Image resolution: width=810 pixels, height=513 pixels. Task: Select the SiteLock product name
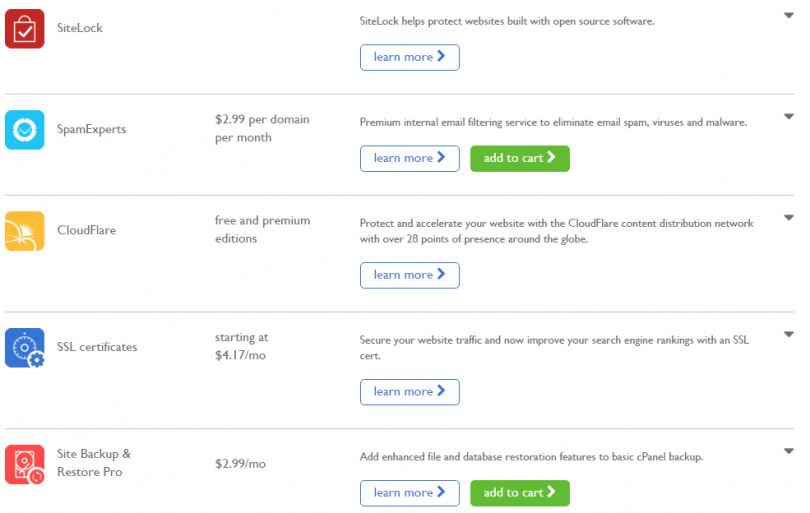tap(79, 28)
